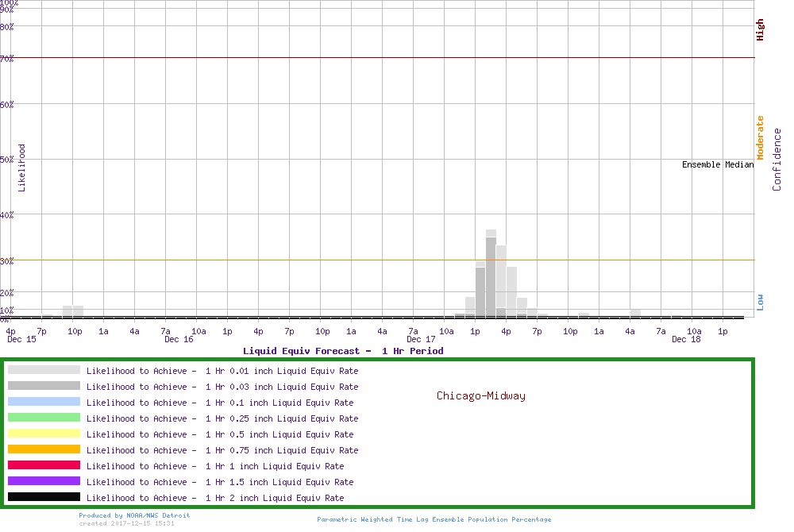The image size is (794, 532).
Task: Click the yellow 0.5 inch legend swatch
Action: coord(44,434)
